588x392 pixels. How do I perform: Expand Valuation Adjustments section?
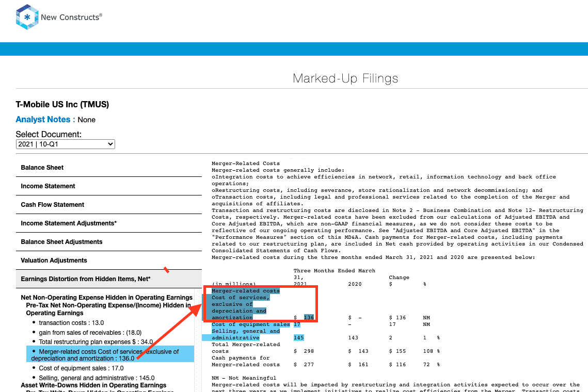click(x=109, y=260)
